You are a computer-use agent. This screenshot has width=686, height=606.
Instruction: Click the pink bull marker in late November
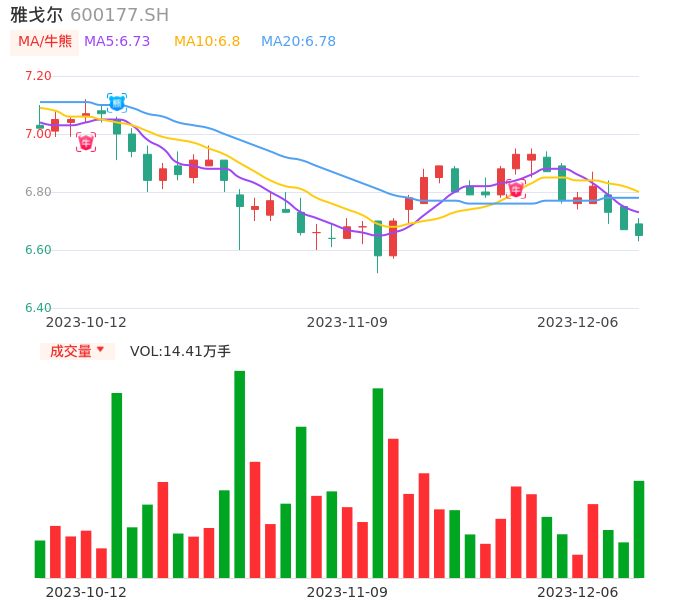pyautogui.click(x=516, y=189)
